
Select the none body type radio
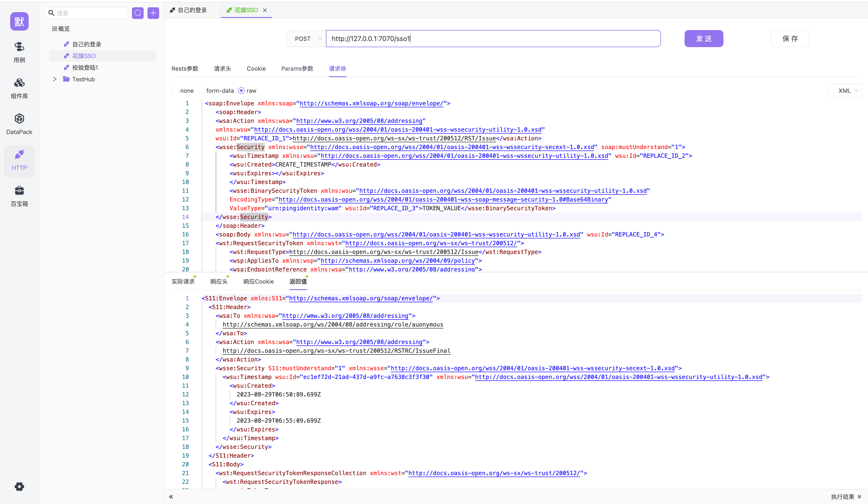175,91
